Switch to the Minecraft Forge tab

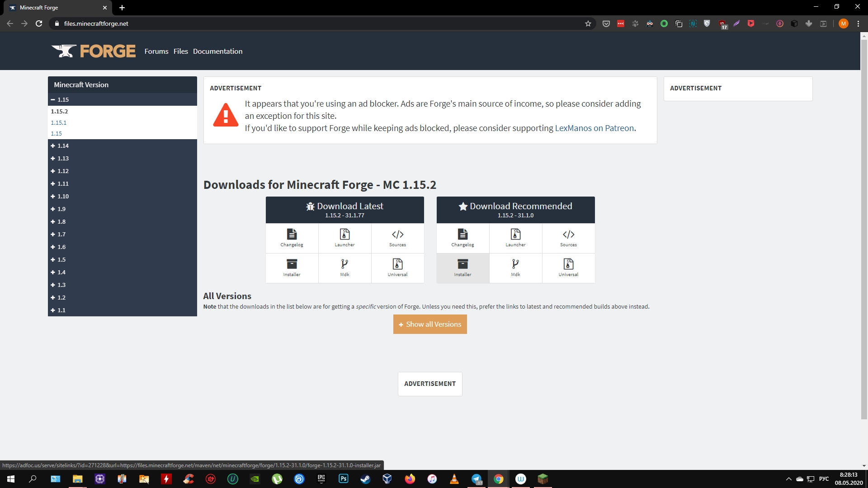[x=58, y=8]
